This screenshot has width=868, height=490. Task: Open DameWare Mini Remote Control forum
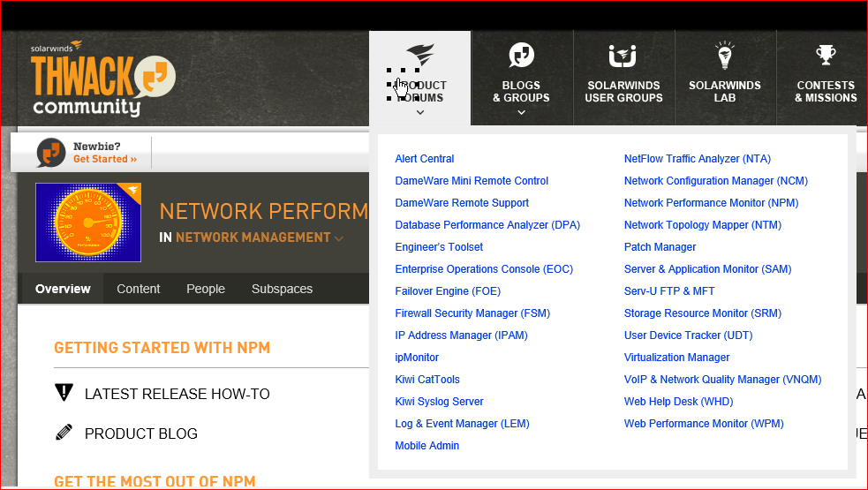pyautogui.click(x=472, y=180)
